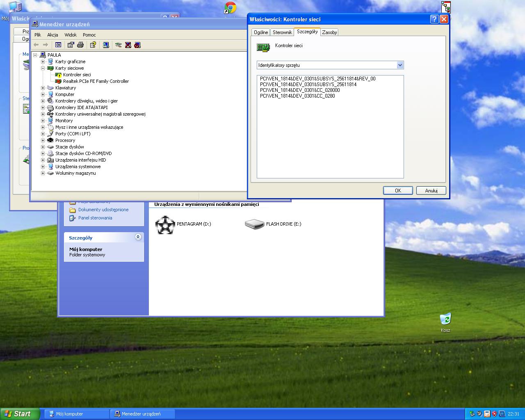Expand the Klawiatury branch
The width and height of the screenshot is (525, 420).
coord(43,88)
